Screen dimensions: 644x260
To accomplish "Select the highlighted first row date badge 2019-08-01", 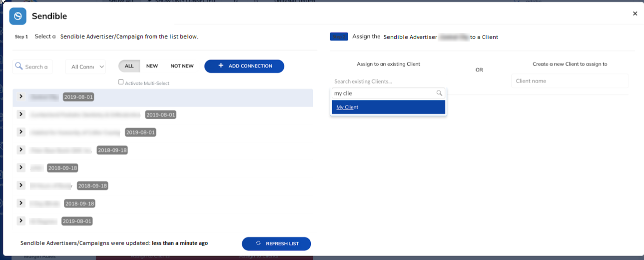I will (x=79, y=97).
